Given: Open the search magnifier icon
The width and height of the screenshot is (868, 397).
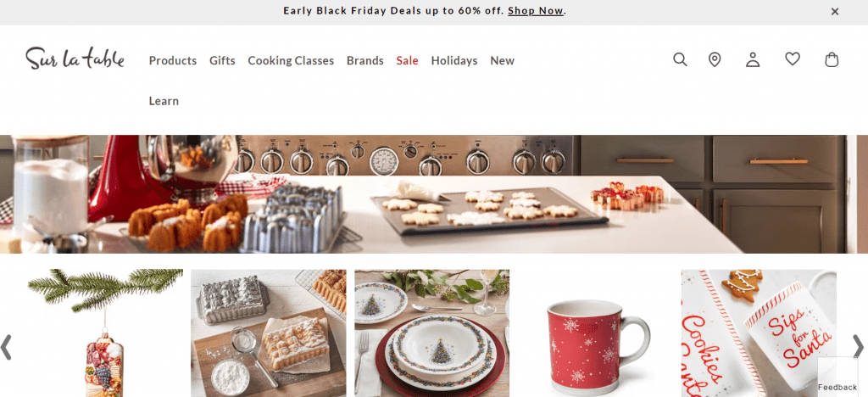Looking at the screenshot, I should [680, 59].
